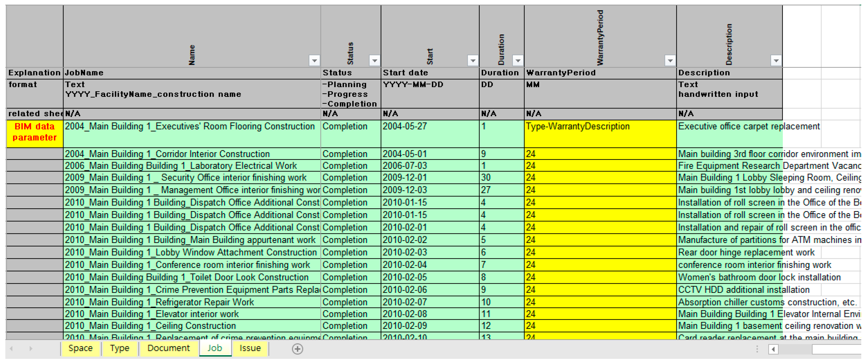
Task: Open the Duration column filter dropdown
Action: point(517,61)
